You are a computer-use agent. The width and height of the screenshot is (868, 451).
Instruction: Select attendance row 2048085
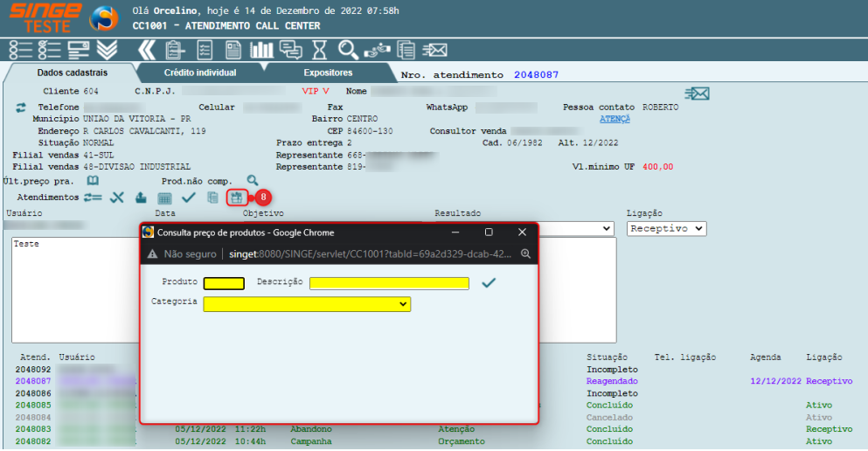click(x=33, y=406)
